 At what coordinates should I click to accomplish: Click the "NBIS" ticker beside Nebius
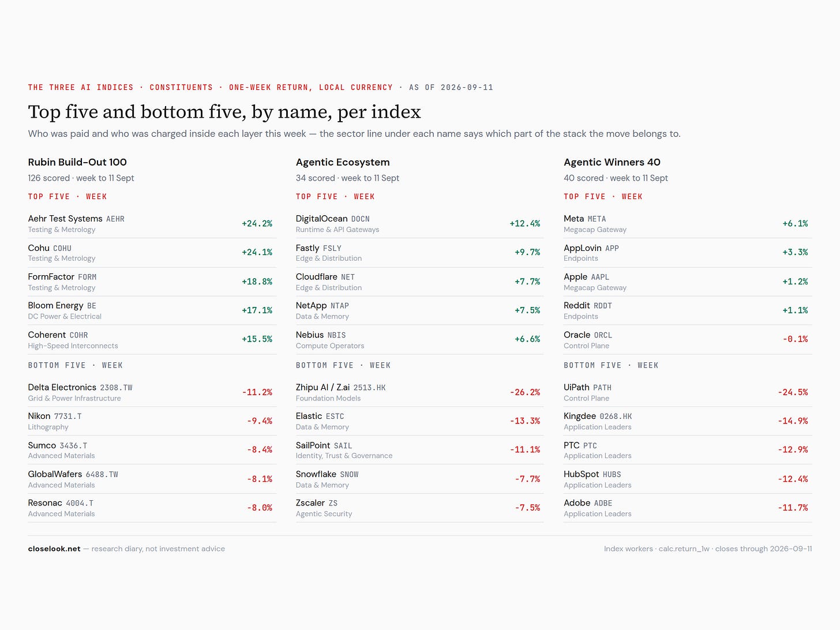[x=336, y=335]
